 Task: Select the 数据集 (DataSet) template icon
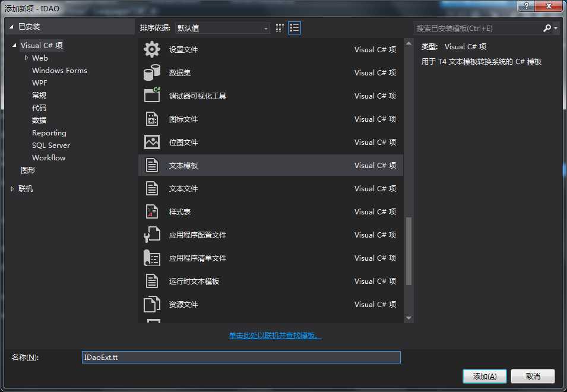[153, 73]
